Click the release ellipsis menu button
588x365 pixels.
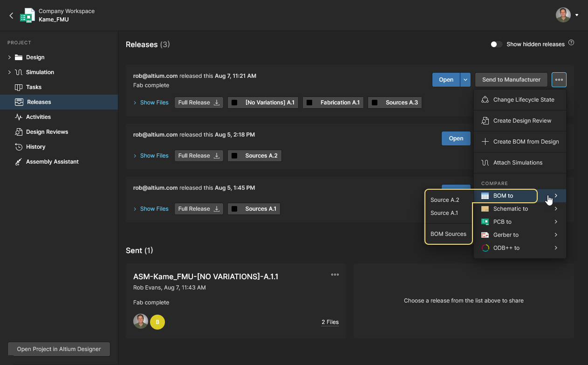click(559, 80)
